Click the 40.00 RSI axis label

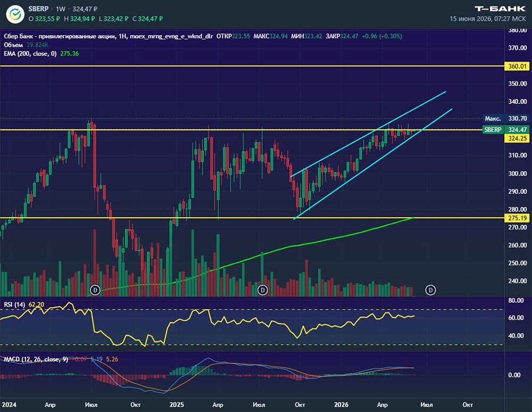click(x=516, y=336)
